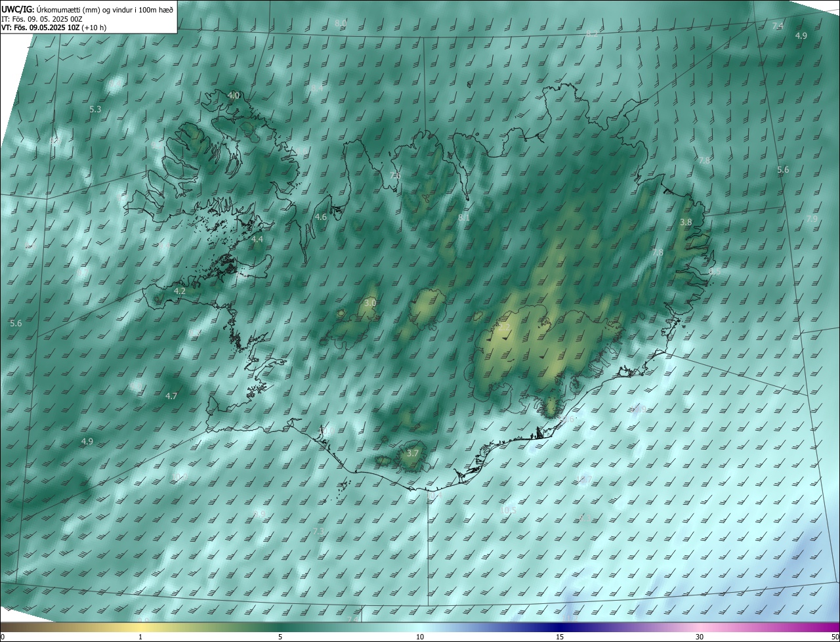Image resolution: width=840 pixels, height=642 pixels.
Task: Click the 8.1 value label on the map
Action: pos(464,217)
